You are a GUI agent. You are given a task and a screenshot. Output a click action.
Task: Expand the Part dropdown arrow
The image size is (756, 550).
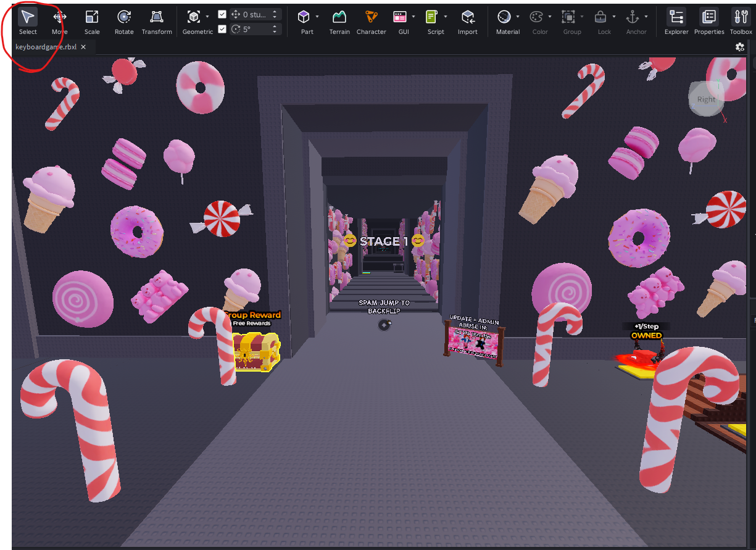[317, 17]
